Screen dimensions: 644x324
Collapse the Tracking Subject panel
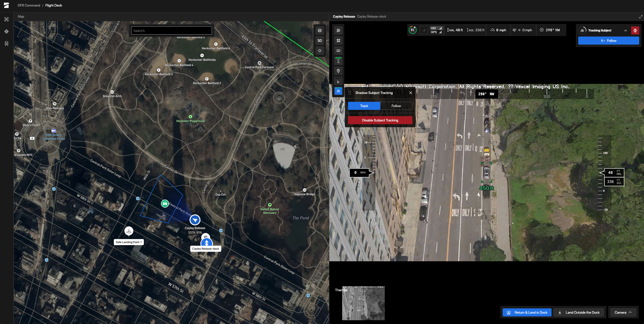point(626,30)
